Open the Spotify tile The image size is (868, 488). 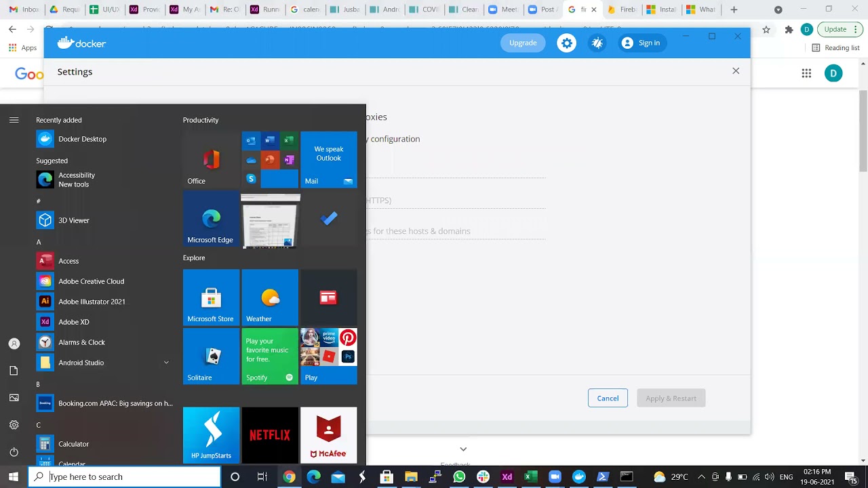tap(270, 357)
